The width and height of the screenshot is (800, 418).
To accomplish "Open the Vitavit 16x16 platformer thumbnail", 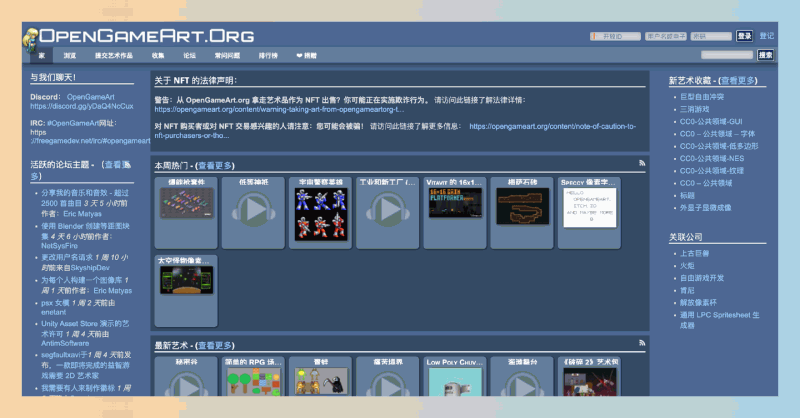I will pyautogui.click(x=455, y=202).
